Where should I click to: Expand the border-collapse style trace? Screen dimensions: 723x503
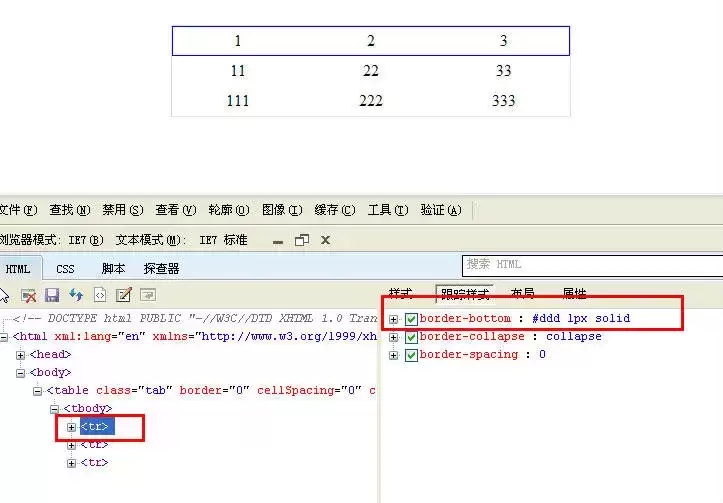[393, 337]
